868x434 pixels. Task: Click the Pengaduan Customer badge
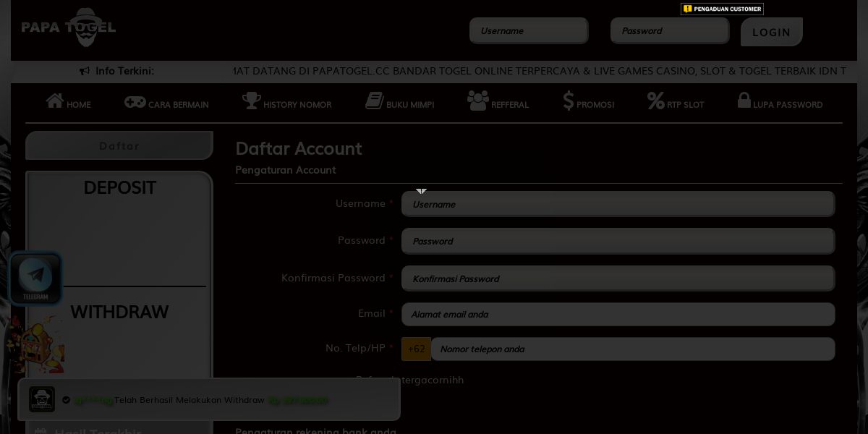(722, 9)
